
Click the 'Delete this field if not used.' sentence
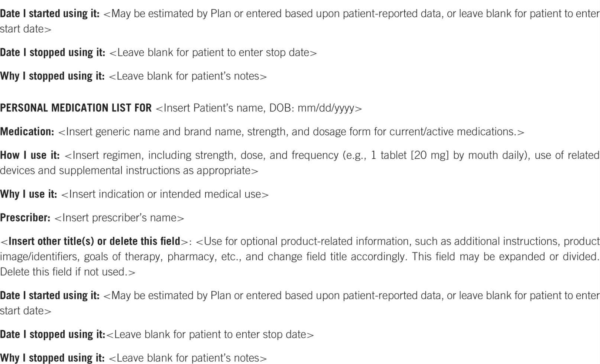click(x=68, y=272)
